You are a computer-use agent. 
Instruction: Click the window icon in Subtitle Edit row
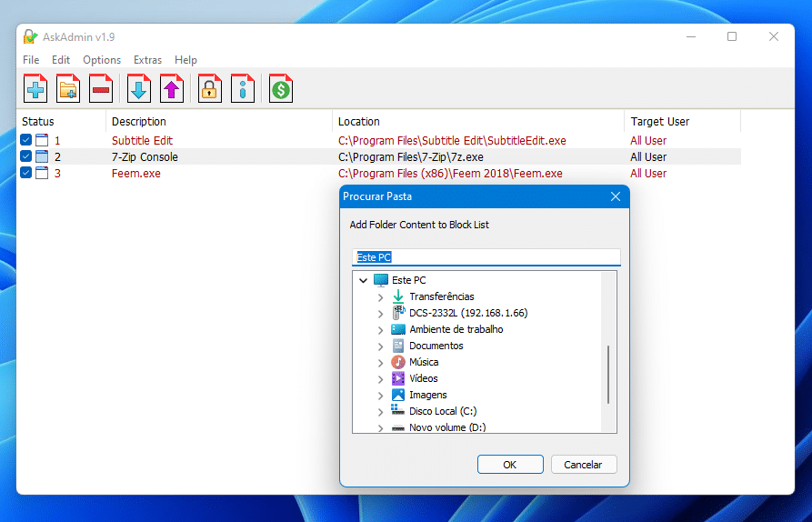(42, 140)
